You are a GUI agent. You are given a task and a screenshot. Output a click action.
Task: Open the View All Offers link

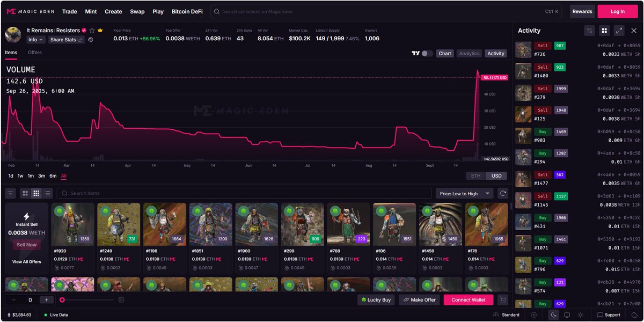(x=27, y=262)
